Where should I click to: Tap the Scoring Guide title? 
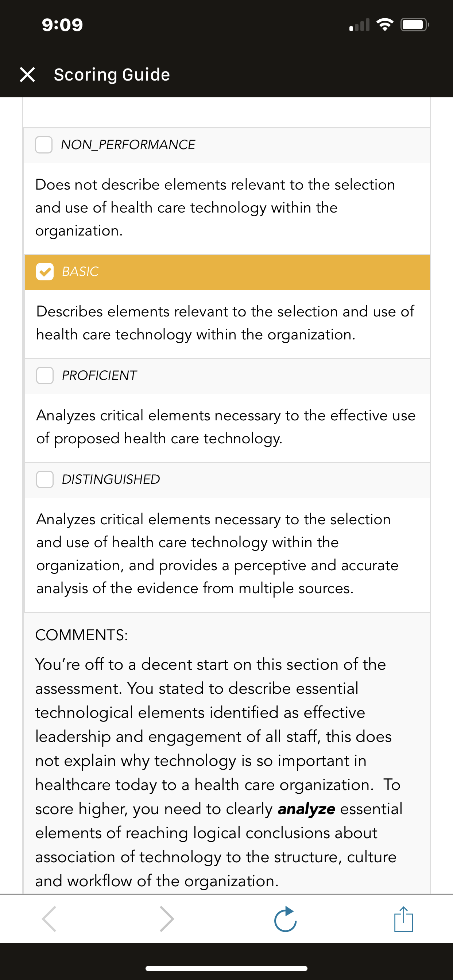click(x=112, y=75)
